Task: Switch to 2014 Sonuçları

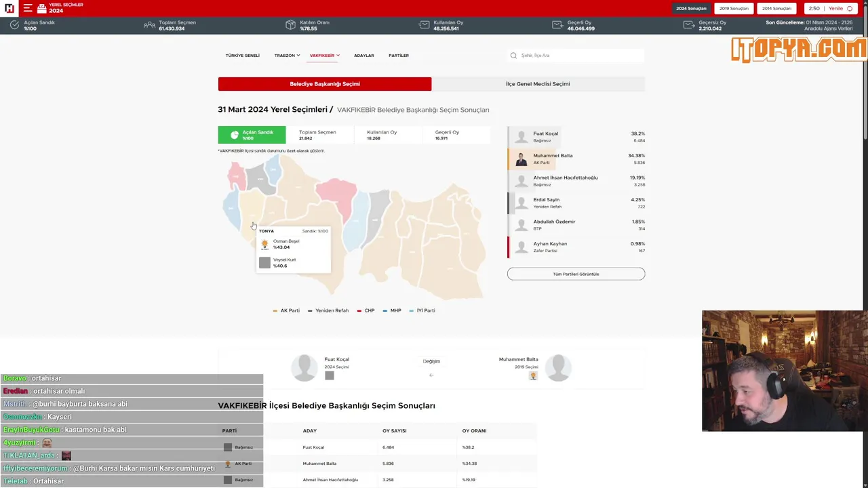Action: (776, 8)
